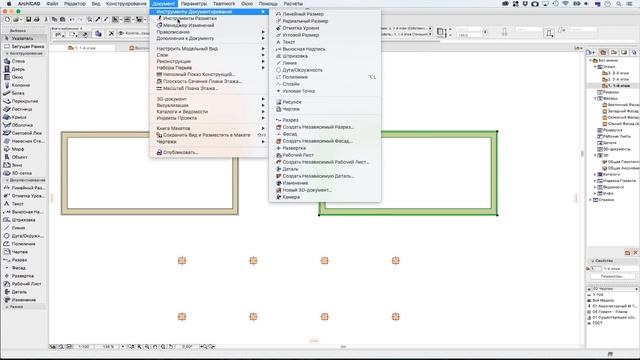Expand the Каталоги tree node in navigator

596,174
